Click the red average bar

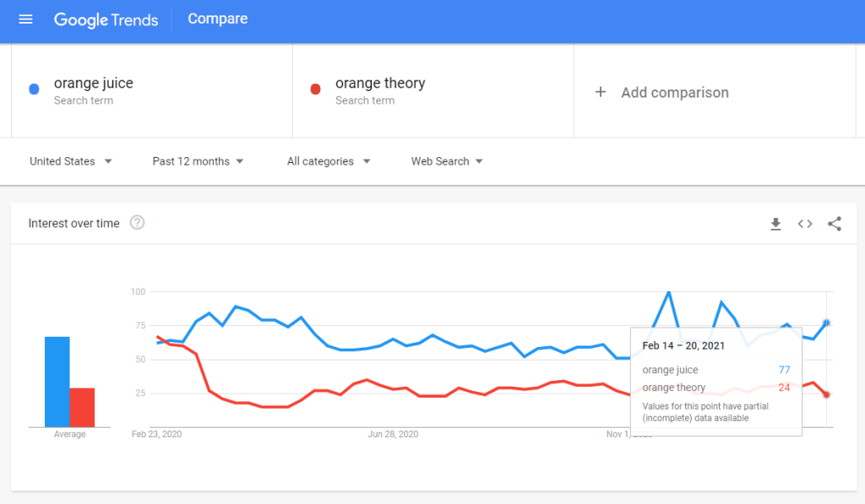coord(82,407)
